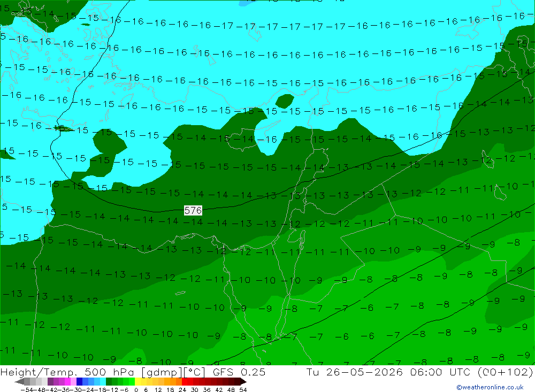Open the weatheronline.co.uk copyright link
The width and height of the screenshot is (535, 392).
tap(490, 387)
